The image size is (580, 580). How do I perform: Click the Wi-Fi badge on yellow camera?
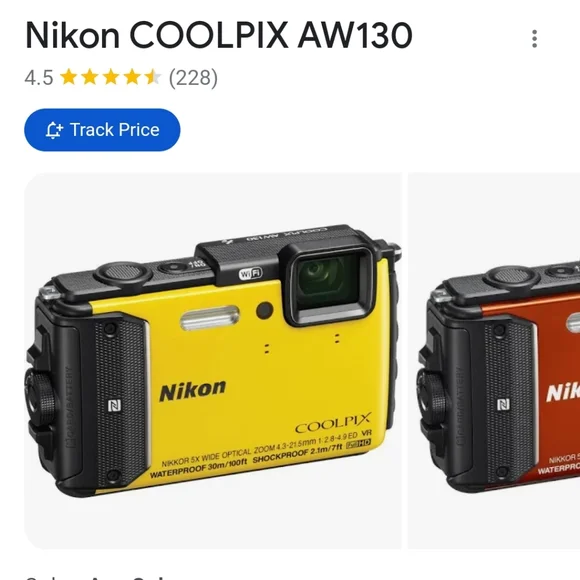(x=250, y=273)
